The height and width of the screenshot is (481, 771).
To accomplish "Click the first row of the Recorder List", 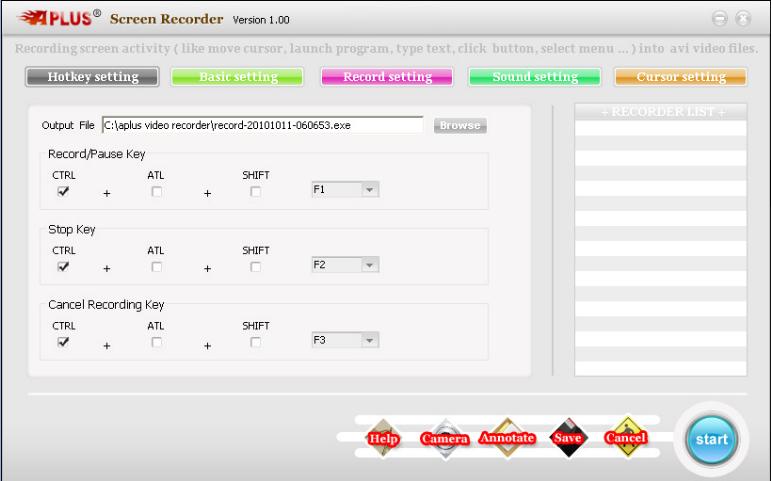I will click(x=661, y=128).
